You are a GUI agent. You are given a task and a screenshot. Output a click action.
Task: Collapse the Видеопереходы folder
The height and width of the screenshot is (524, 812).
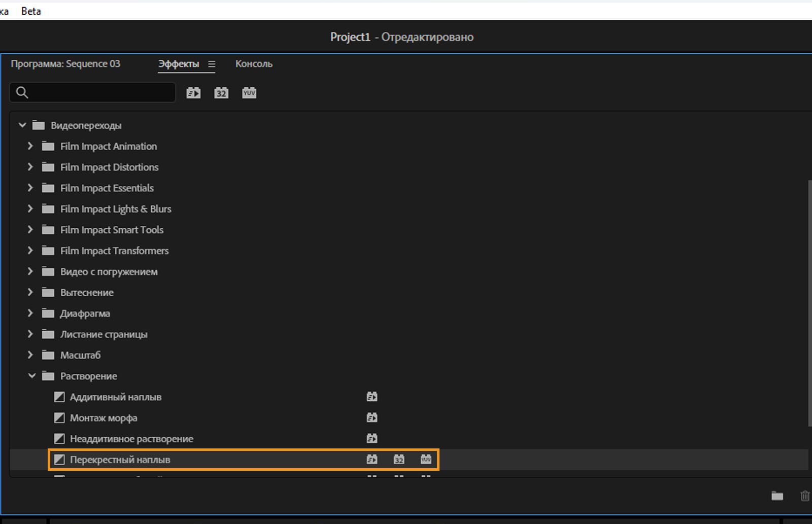pyautogui.click(x=22, y=125)
